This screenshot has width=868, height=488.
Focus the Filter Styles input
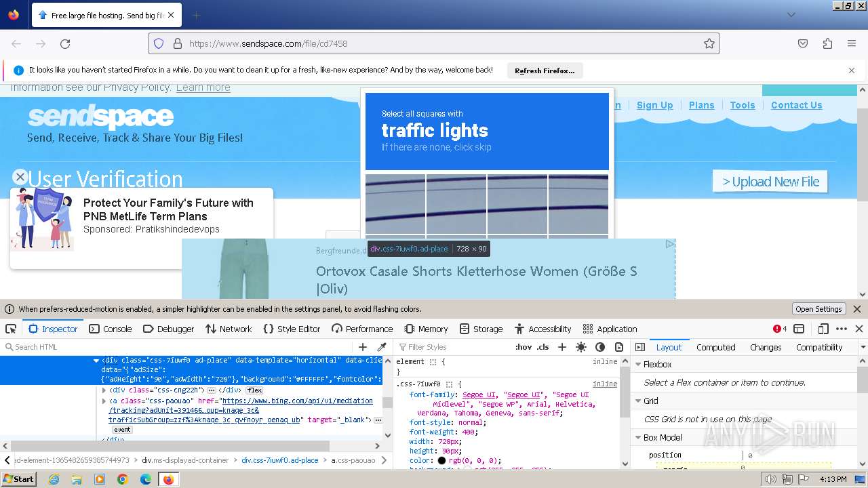(453, 347)
